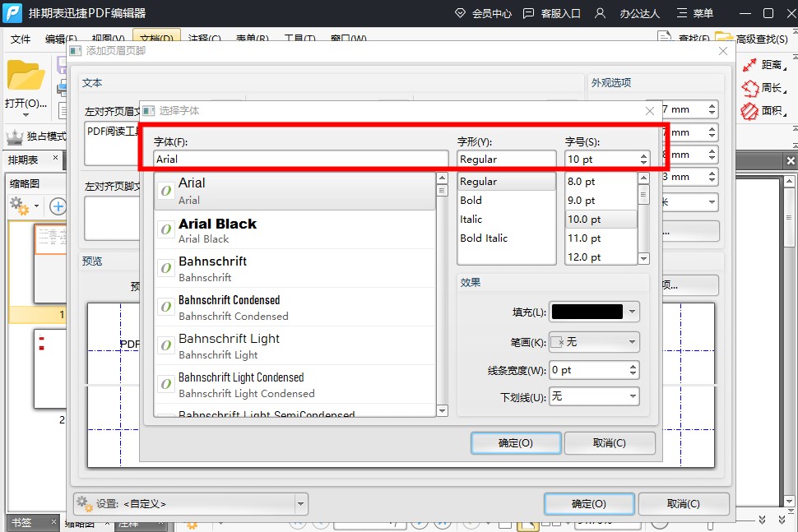The height and width of the screenshot is (532, 798).
Task: Click the 打开 folder icon
Action: point(26,76)
